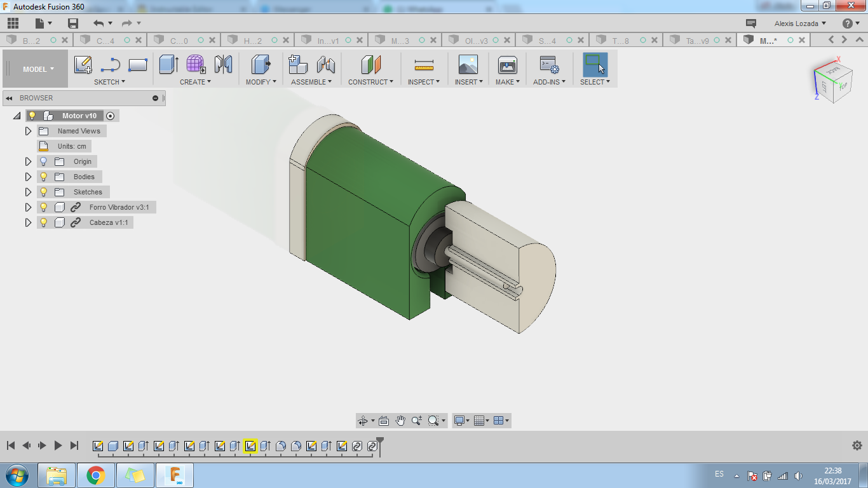Select the Press Pull modify tool
Viewport: 868px width, 488px height.
[x=261, y=65]
